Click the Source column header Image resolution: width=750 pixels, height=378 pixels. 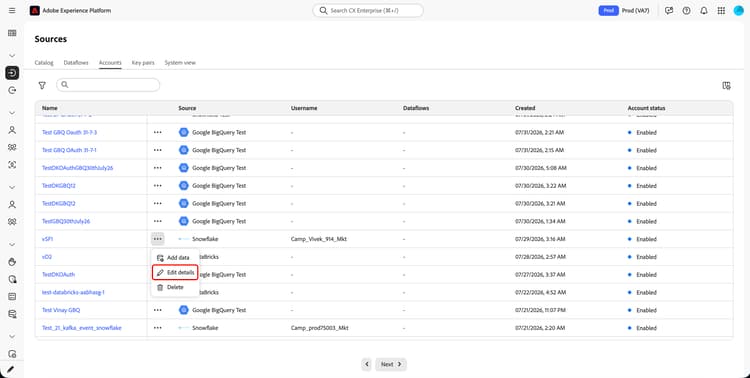187,108
